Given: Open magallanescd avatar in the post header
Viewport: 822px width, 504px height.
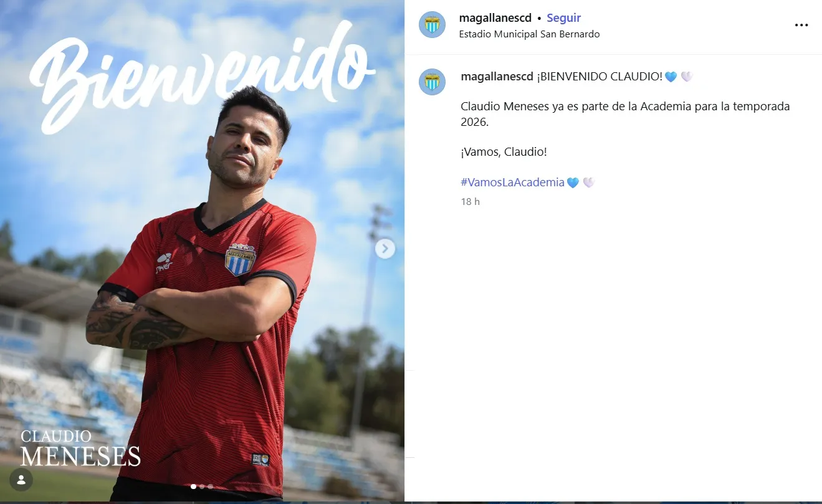Looking at the screenshot, I should point(432,25).
